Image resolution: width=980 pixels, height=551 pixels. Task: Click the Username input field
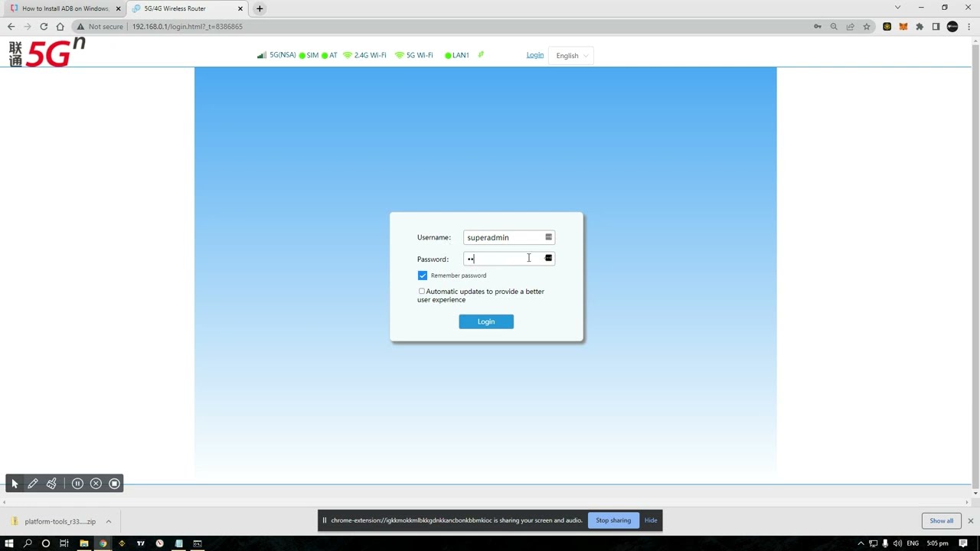[509, 237]
